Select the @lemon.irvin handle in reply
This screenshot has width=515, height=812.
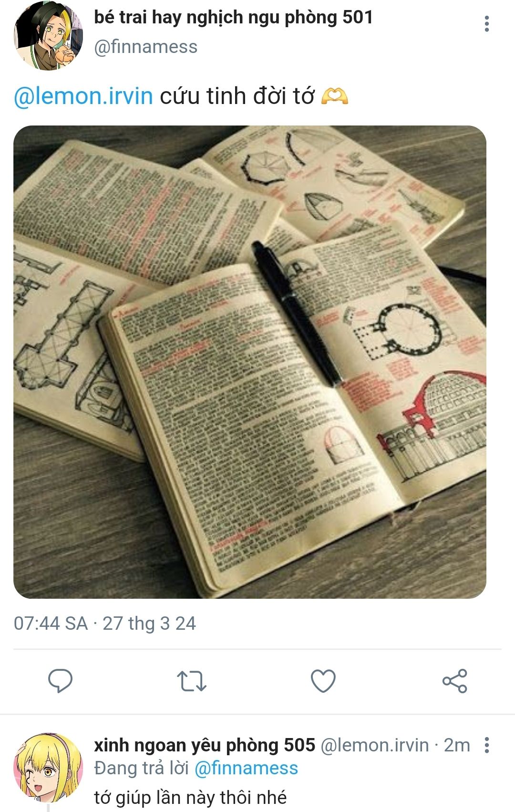(375, 745)
